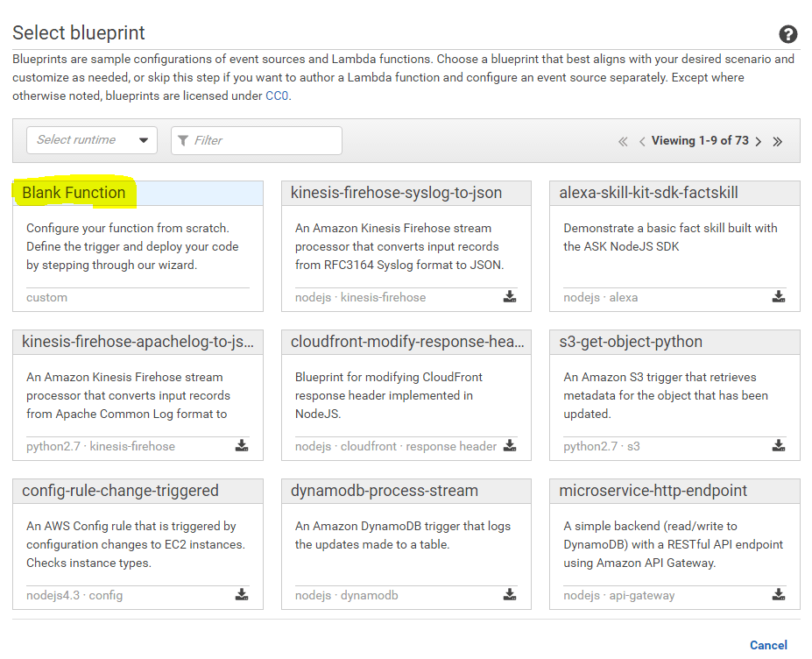
Task: Jump to the last page of blueprints
Action: point(777,141)
